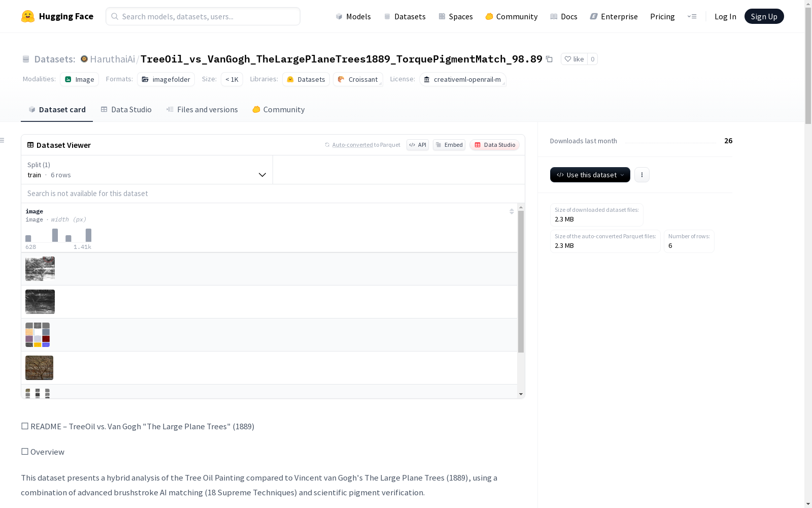Click the datasets stack icon before 'Datasets:'
This screenshot has height=508, width=812.
point(26,59)
